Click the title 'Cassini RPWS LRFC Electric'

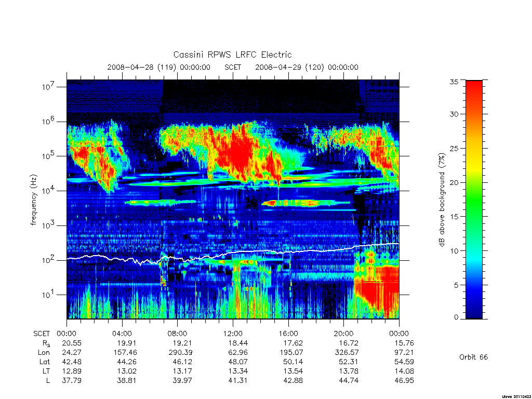pyautogui.click(x=232, y=55)
